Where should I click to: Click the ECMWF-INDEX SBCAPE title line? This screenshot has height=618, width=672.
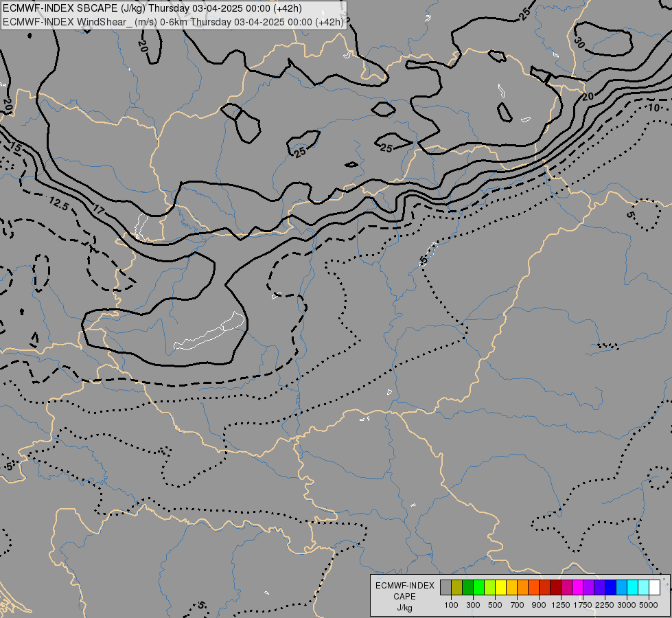tap(152, 8)
